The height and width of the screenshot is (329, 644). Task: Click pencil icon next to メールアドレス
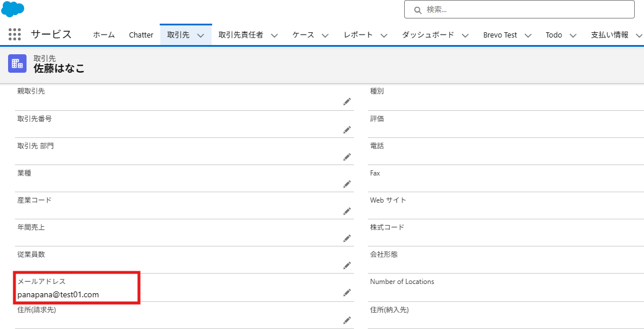347,293
